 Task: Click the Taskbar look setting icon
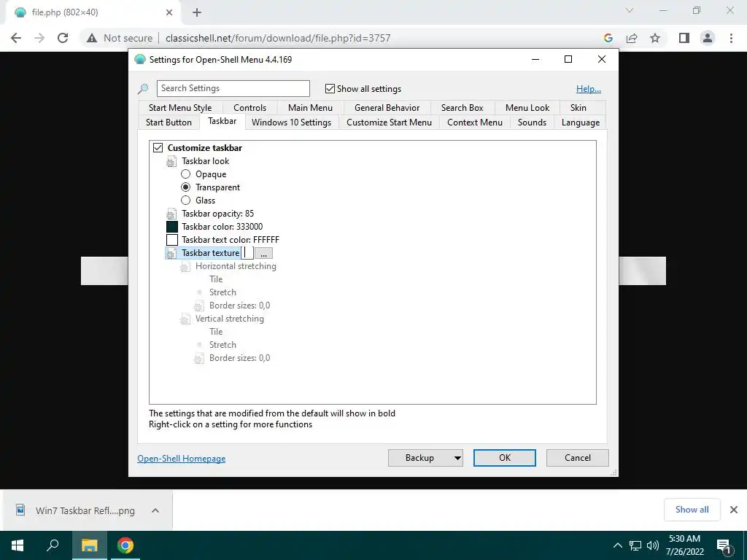coord(171,161)
